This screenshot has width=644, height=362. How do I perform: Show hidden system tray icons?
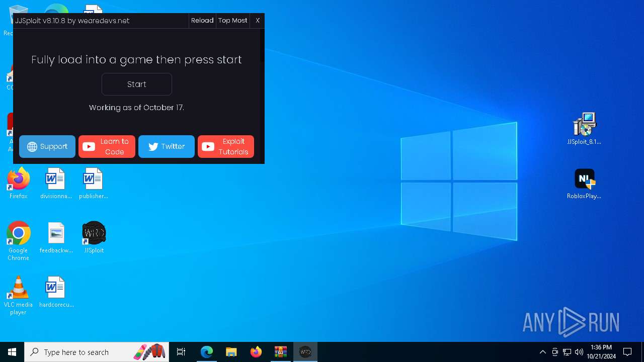tap(542, 352)
